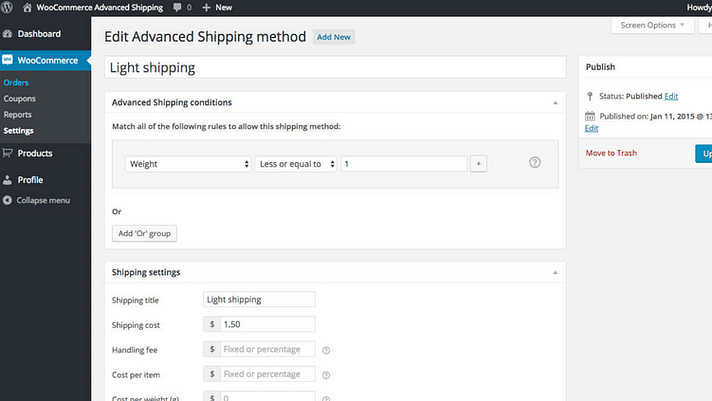712x401 pixels.
Task: Click the Cost per item help icon
Action: click(326, 374)
